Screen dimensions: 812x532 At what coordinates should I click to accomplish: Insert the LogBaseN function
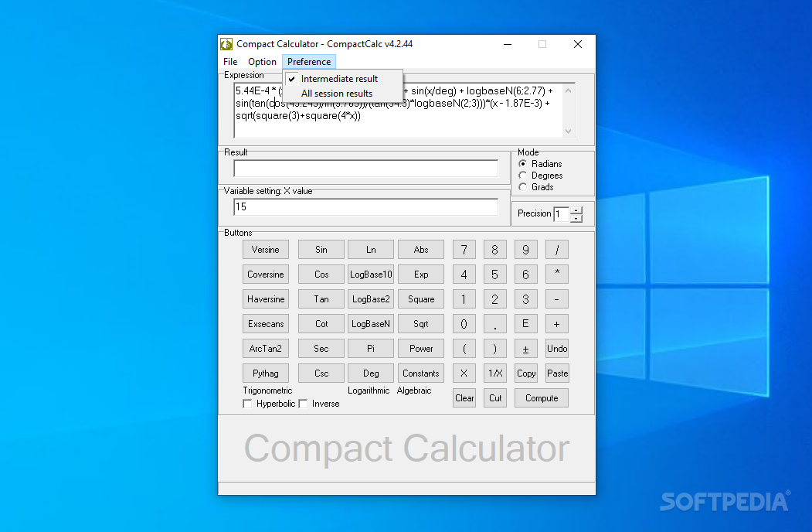[371, 324]
